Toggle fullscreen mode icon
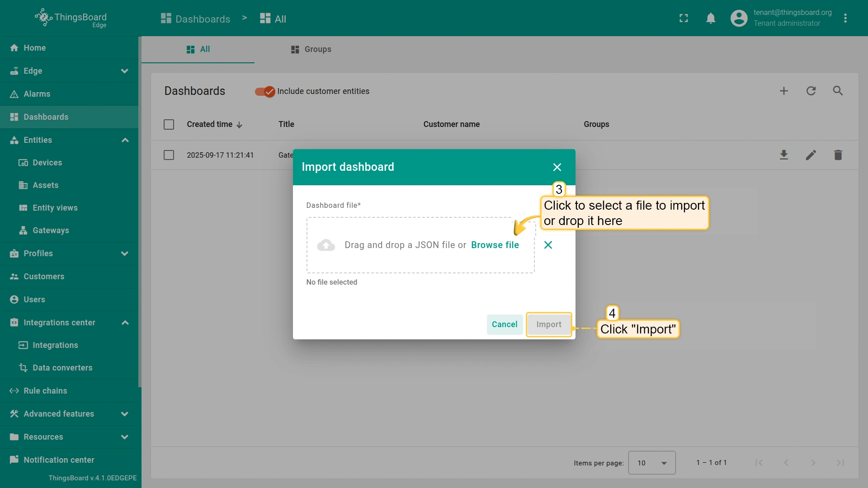 [x=684, y=18]
